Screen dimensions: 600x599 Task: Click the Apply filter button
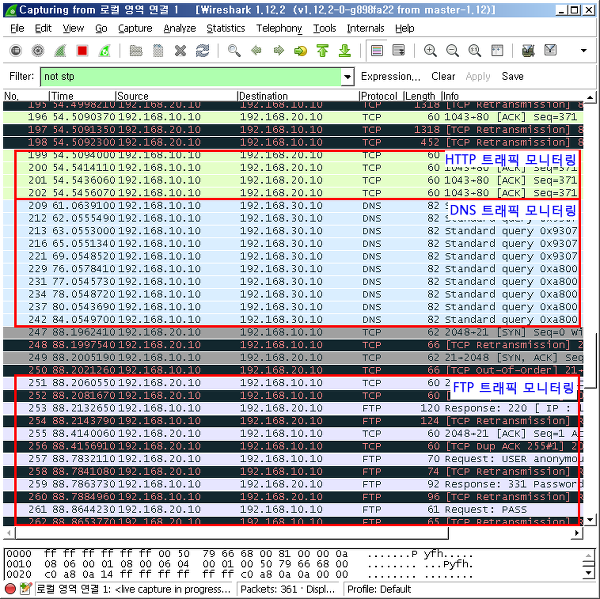coord(478,77)
